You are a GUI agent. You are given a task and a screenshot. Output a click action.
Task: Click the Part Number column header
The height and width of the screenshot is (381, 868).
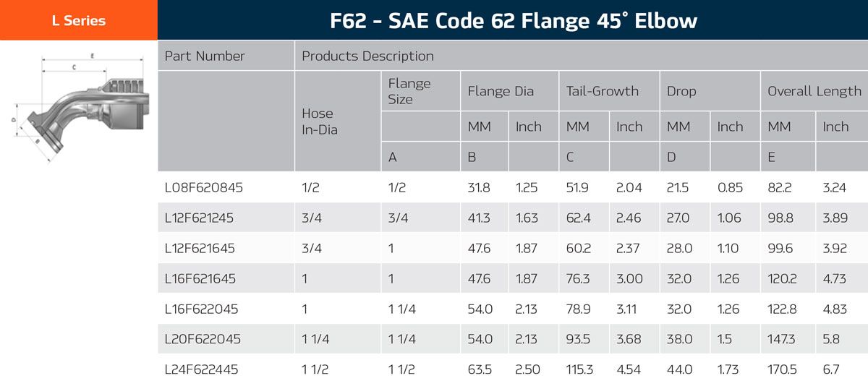[x=205, y=56]
